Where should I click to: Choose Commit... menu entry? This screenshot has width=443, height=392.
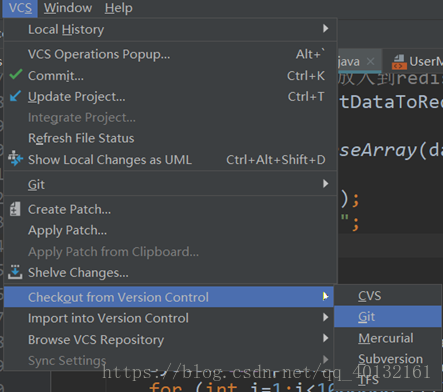[x=170, y=76]
